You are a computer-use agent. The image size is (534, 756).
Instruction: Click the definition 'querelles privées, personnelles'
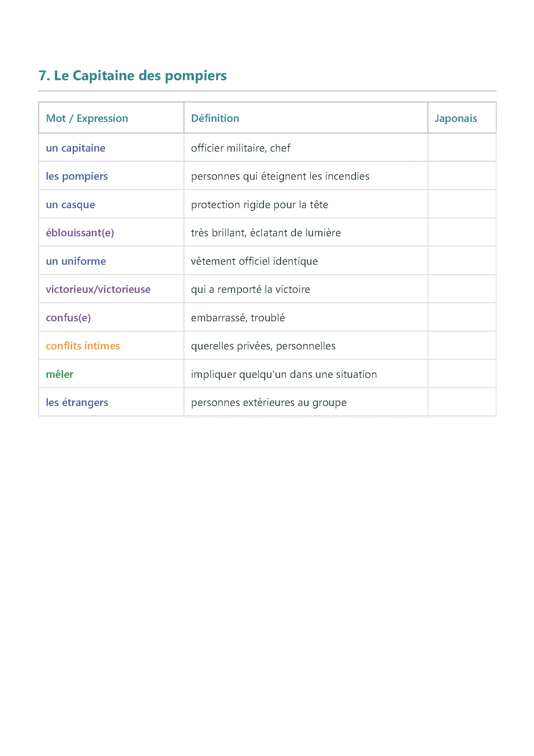(x=263, y=346)
